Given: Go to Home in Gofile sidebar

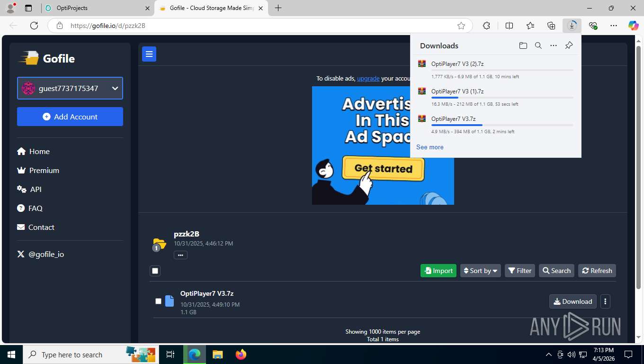Looking at the screenshot, I should pyautogui.click(x=34, y=151).
